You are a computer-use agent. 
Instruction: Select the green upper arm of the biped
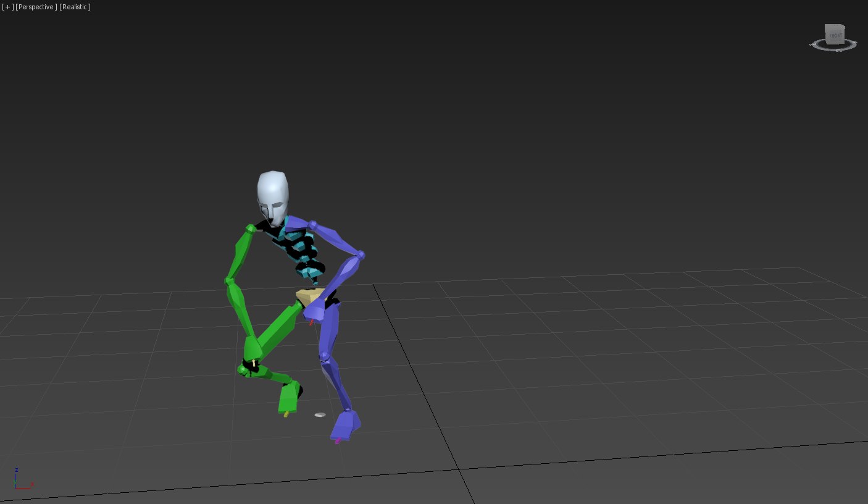[241, 253]
